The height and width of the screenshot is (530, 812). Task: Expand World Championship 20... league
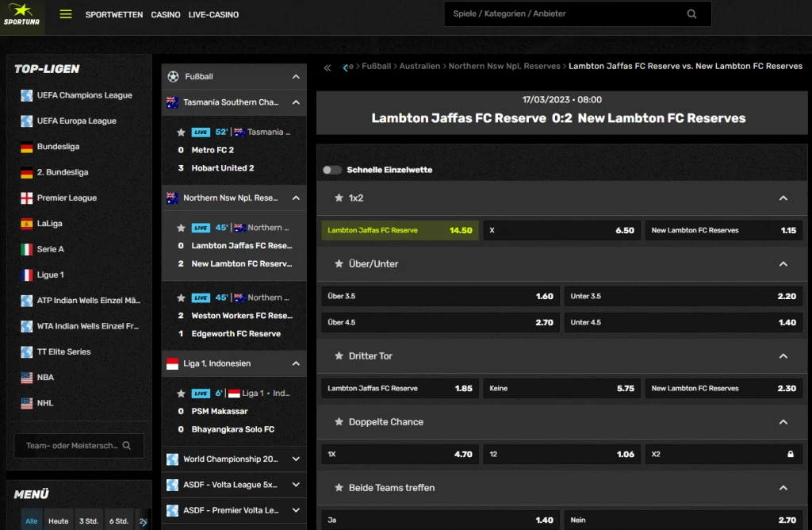(x=296, y=459)
